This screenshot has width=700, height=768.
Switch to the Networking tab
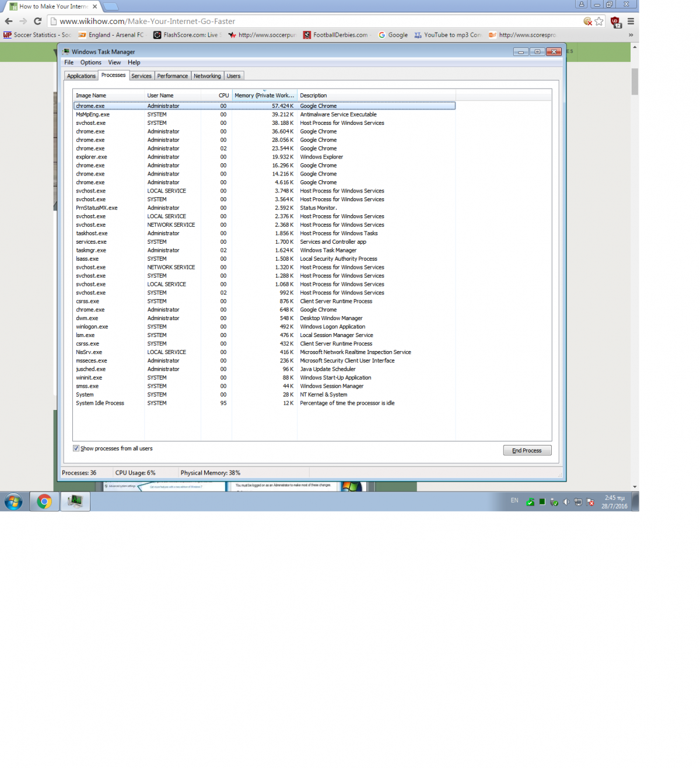click(207, 76)
